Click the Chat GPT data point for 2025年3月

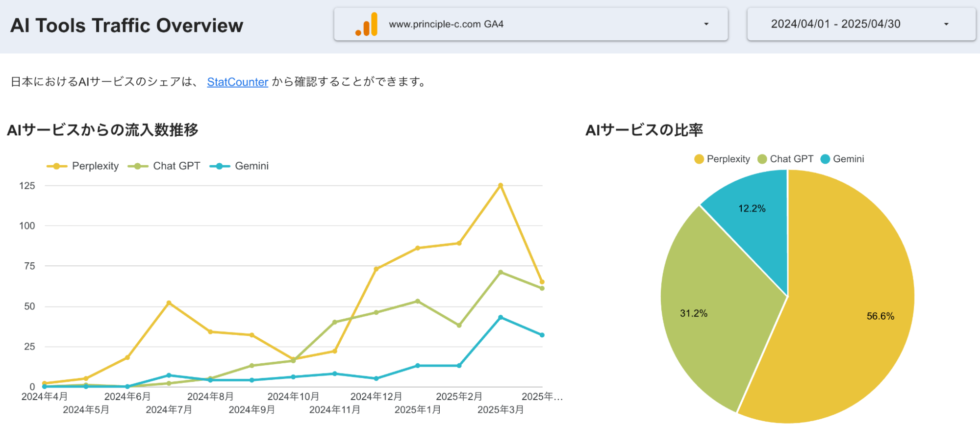(x=501, y=272)
